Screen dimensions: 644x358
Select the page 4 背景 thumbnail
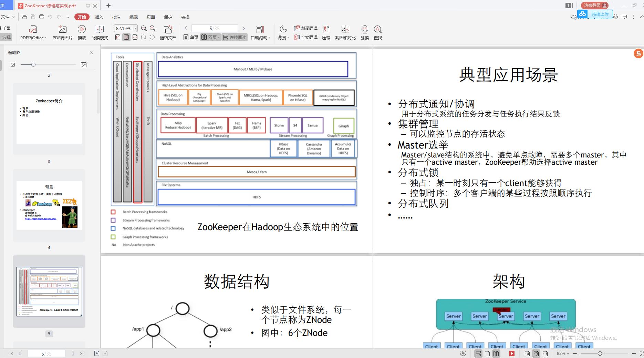pyautogui.click(x=49, y=205)
